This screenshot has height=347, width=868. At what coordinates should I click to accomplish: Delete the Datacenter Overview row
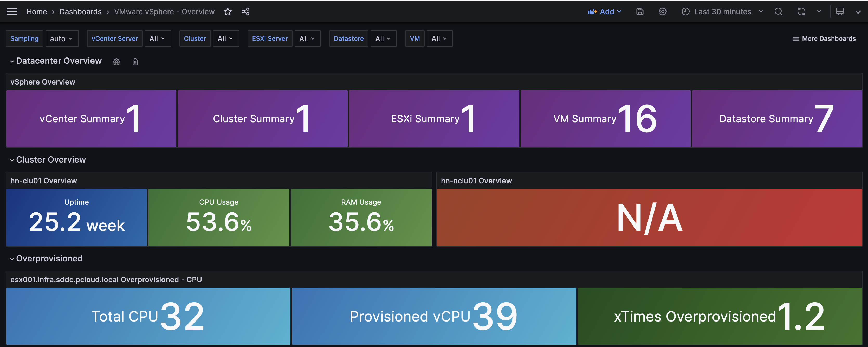135,61
